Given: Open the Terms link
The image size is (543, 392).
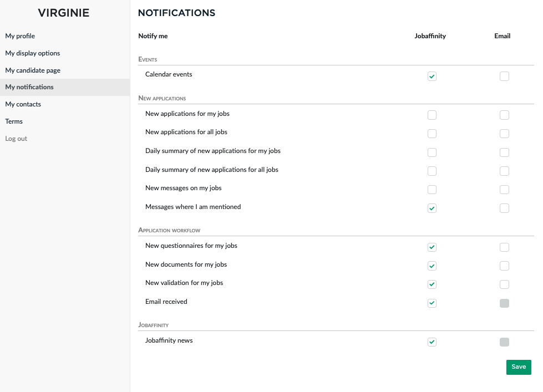Looking at the screenshot, I should click(14, 121).
